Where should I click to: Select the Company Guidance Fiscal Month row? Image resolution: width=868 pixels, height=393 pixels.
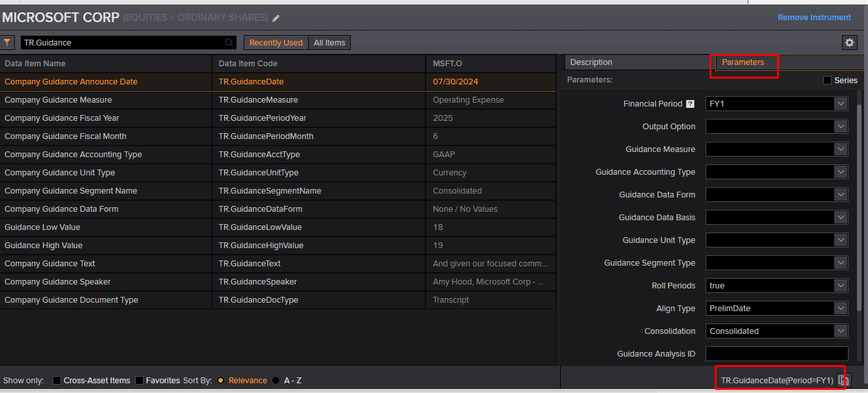coord(278,136)
